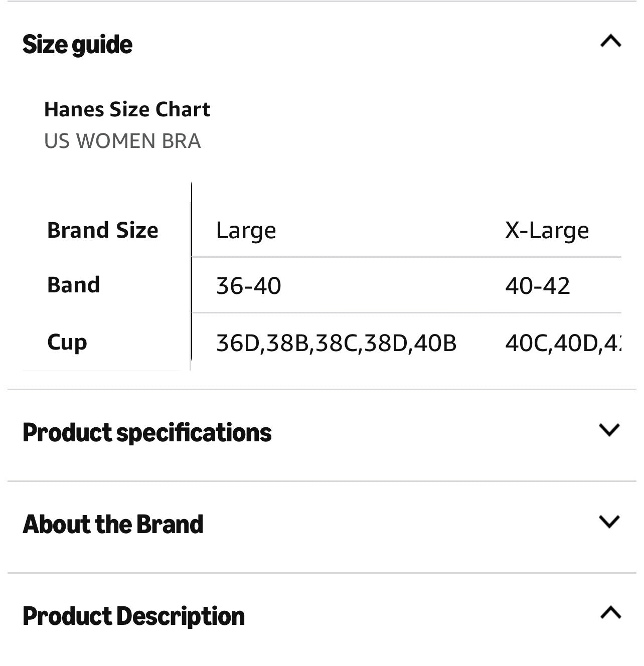Viewport: 644px width, 666px height.
Task: Collapse the Size guide section chevron
Action: click(610, 41)
